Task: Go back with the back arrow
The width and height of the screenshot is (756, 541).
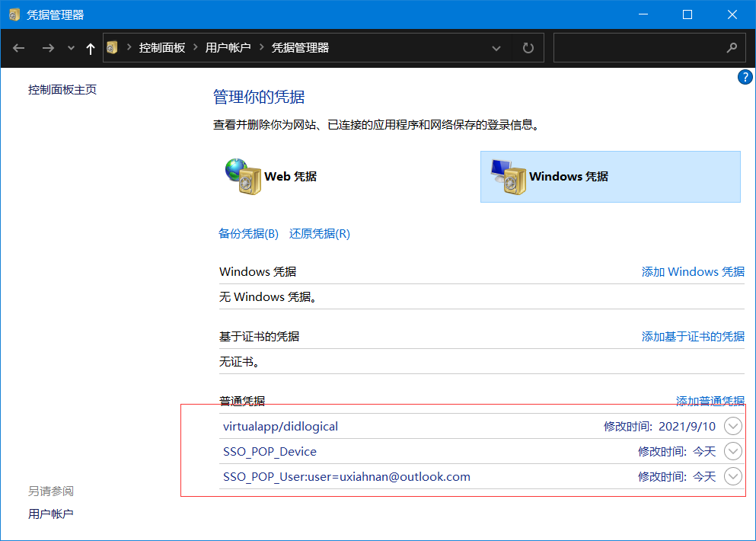Action: click(19, 48)
